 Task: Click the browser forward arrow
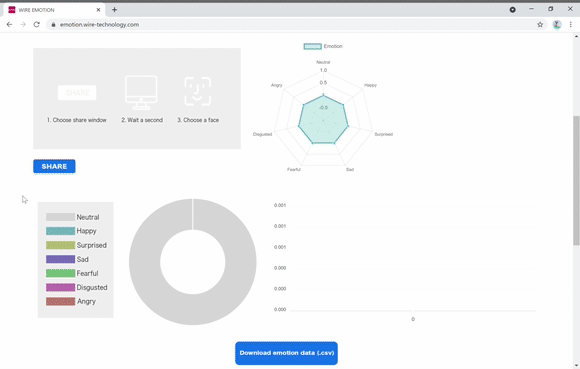tap(23, 24)
